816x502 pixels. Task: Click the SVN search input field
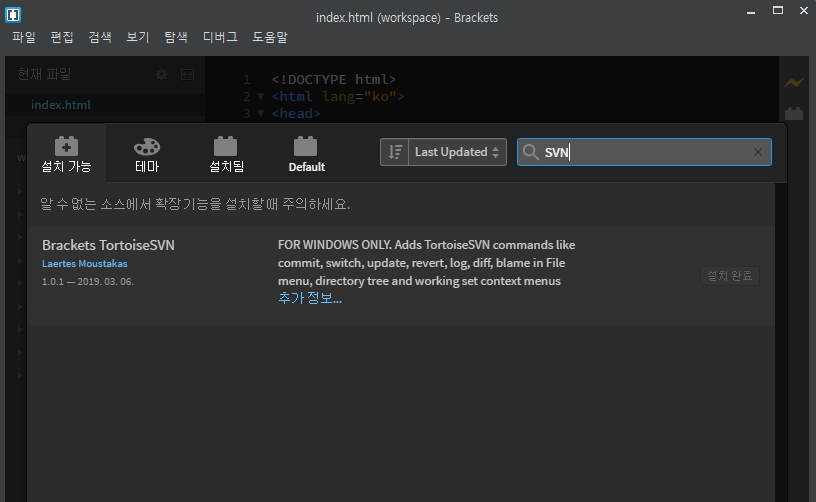tap(644, 152)
